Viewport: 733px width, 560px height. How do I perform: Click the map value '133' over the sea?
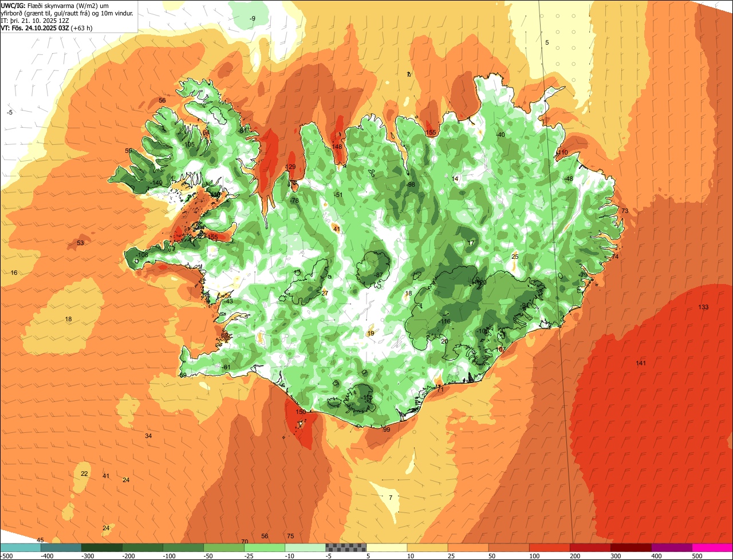(x=703, y=307)
